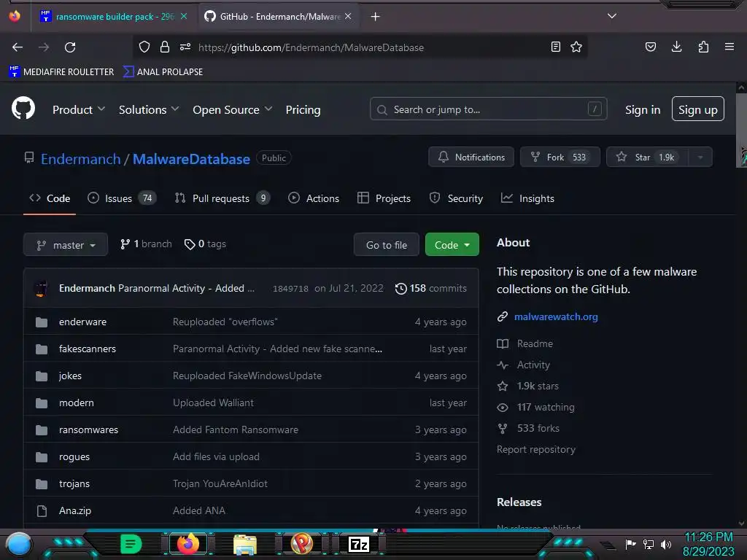Open the malwarewatch.org link

(x=556, y=316)
